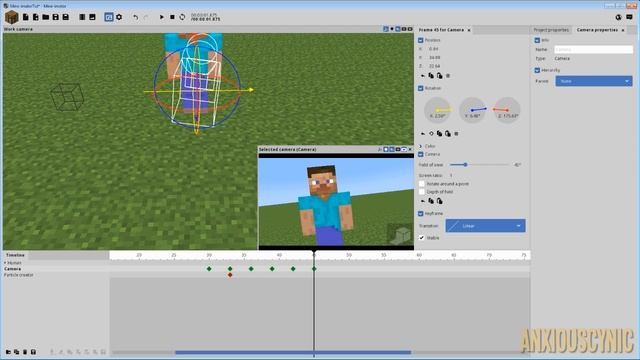The image size is (640, 360).
Task: Click the timeline delete trash icon
Action: 25,352
